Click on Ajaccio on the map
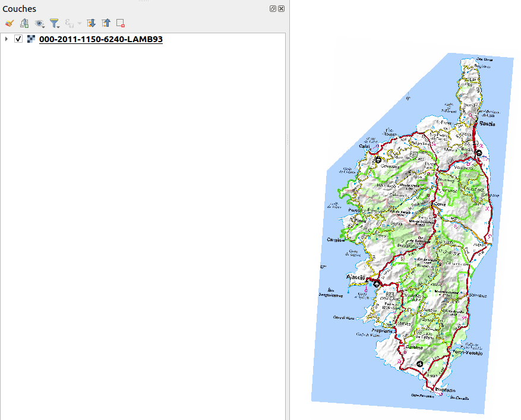 click(356, 277)
